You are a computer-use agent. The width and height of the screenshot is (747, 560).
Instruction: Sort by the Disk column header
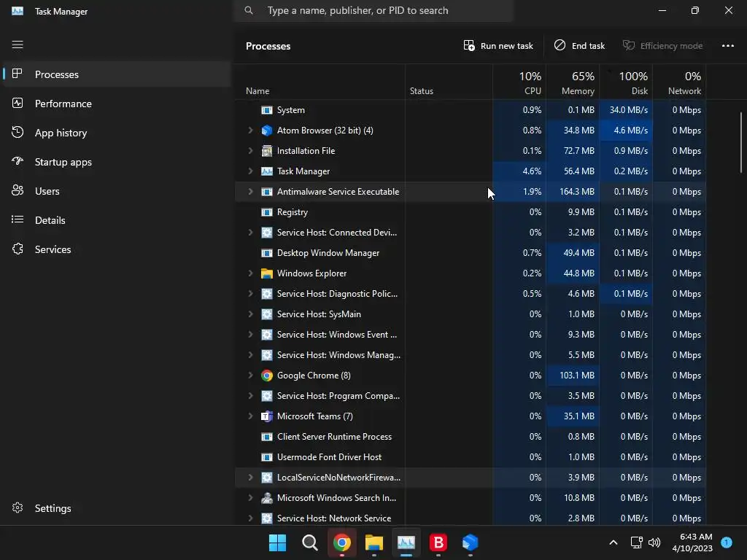(627, 83)
